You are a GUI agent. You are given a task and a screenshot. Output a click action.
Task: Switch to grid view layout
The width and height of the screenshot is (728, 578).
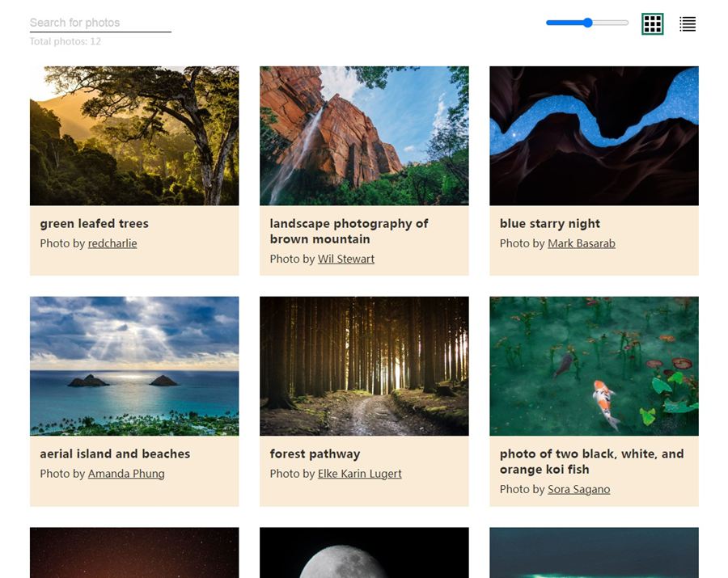tap(652, 24)
